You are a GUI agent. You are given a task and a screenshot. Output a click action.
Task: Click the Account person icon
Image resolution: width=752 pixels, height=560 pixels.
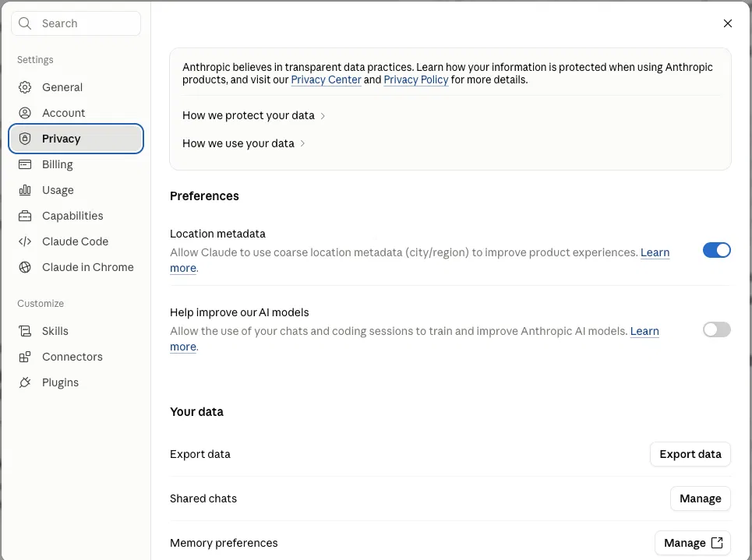pyautogui.click(x=25, y=113)
